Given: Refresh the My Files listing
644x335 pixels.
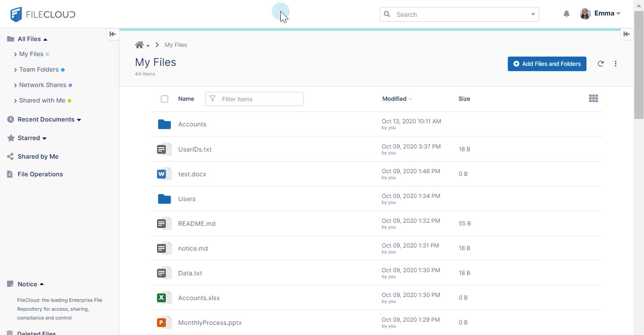Looking at the screenshot, I should pyautogui.click(x=601, y=64).
